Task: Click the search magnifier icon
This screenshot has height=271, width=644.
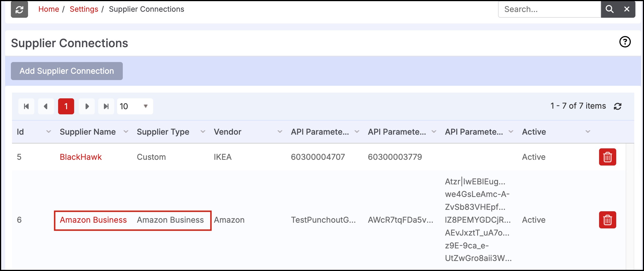Action: [610, 9]
